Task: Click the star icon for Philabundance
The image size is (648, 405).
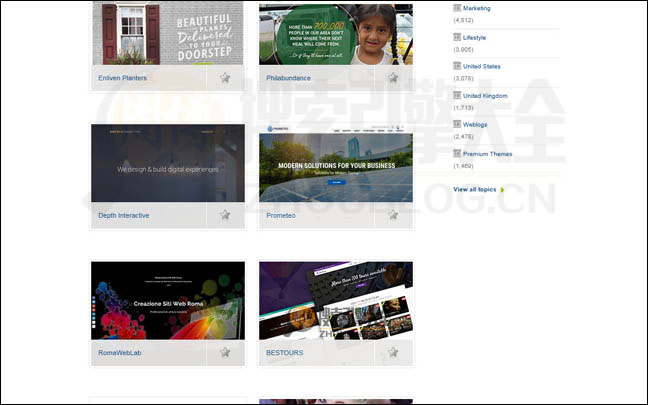Action: (x=393, y=78)
